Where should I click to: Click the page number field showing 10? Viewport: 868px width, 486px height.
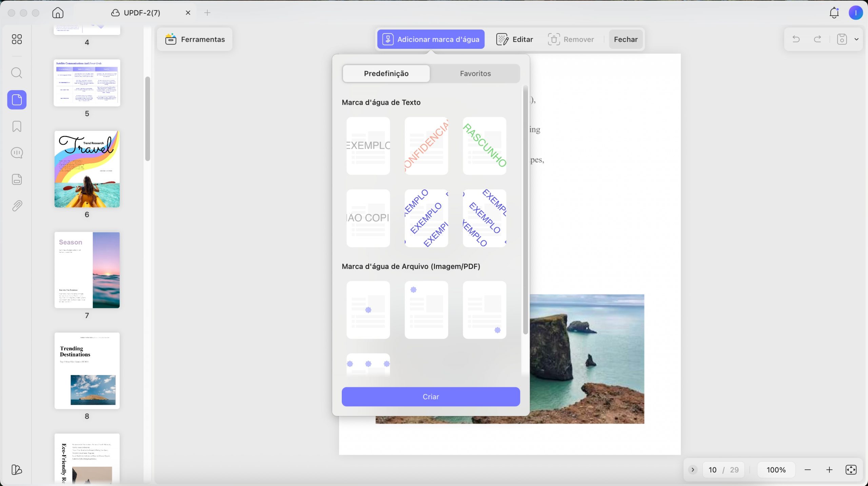(x=712, y=470)
